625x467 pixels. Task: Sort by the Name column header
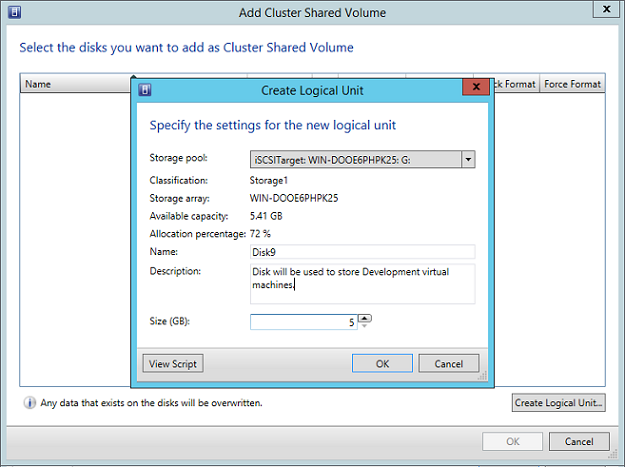click(76, 84)
